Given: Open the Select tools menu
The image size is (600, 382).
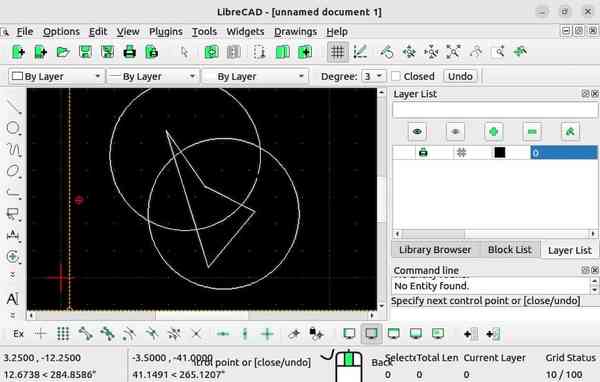Looking at the screenshot, I should click(x=14, y=214).
